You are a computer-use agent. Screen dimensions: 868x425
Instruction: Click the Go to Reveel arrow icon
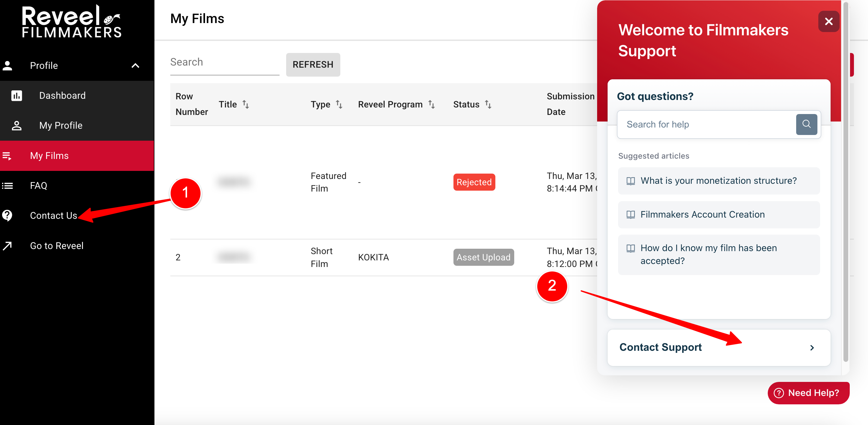(7, 246)
